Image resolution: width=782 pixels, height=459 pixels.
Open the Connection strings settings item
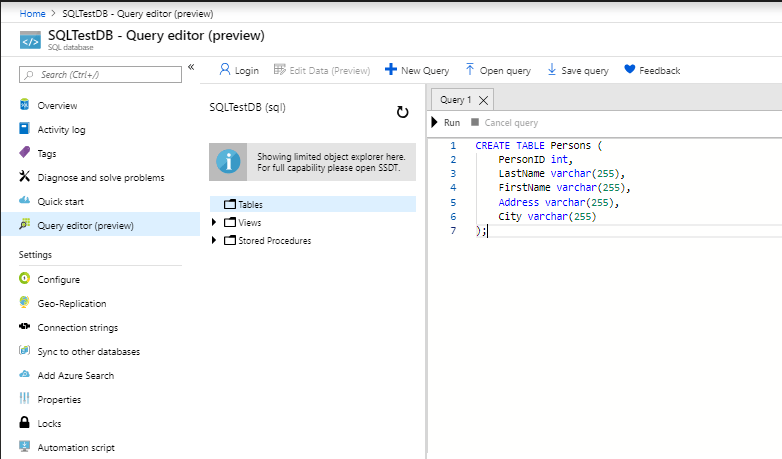[x=78, y=327]
